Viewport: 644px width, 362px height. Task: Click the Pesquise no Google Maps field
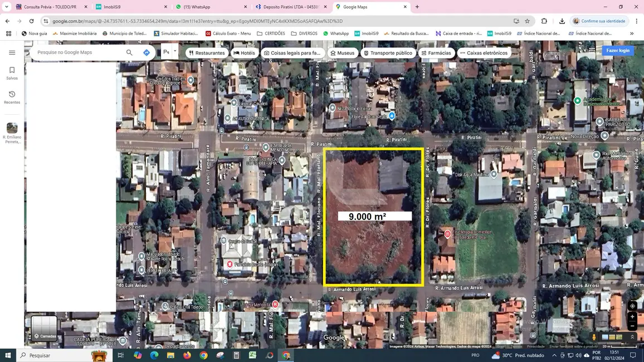coord(78,52)
